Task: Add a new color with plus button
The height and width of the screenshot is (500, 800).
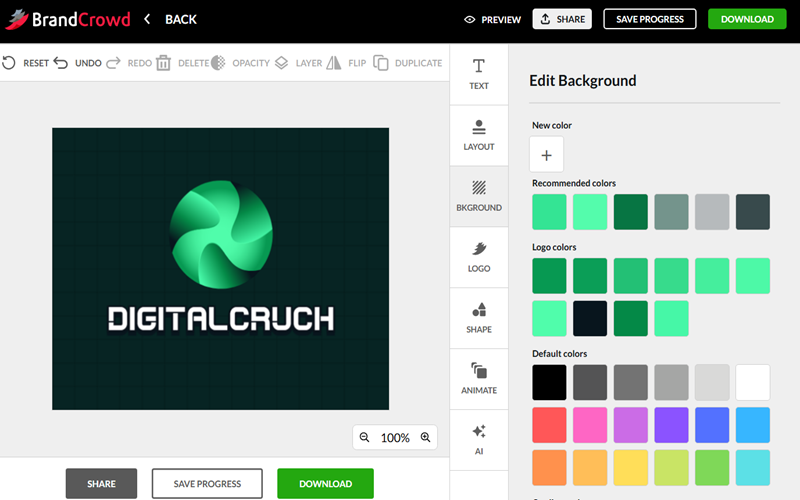Action: click(x=546, y=155)
